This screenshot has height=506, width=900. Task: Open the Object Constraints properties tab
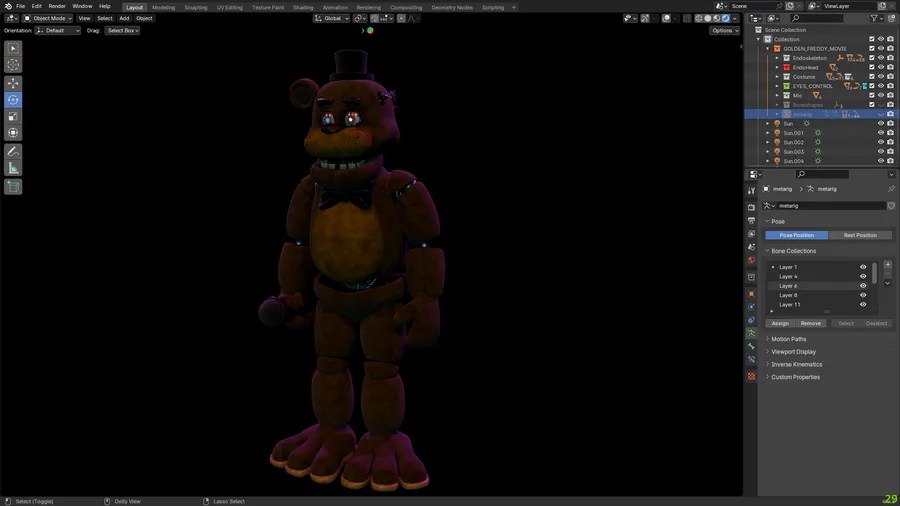pyautogui.click(x=751, y=320)
